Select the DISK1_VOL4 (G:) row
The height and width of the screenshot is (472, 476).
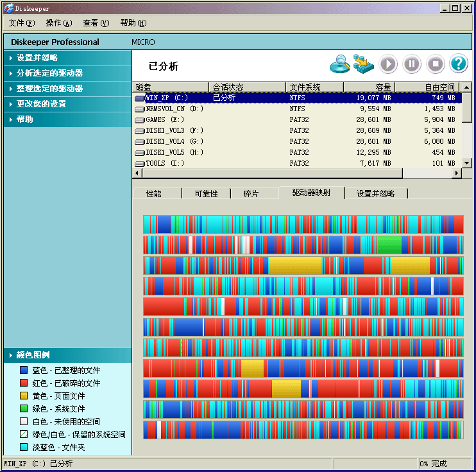[298, 142]
